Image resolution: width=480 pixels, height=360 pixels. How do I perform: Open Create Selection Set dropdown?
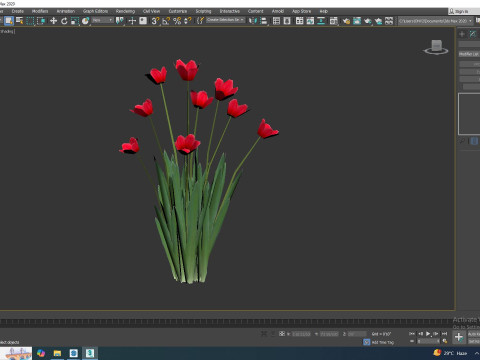(x=226, y=20)
